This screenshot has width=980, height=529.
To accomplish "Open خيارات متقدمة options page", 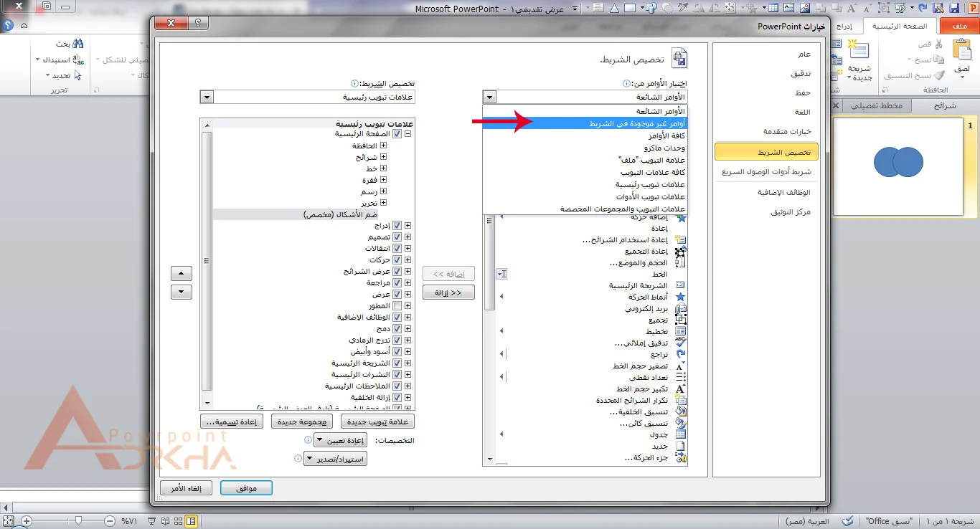I will tap(766, 131).
